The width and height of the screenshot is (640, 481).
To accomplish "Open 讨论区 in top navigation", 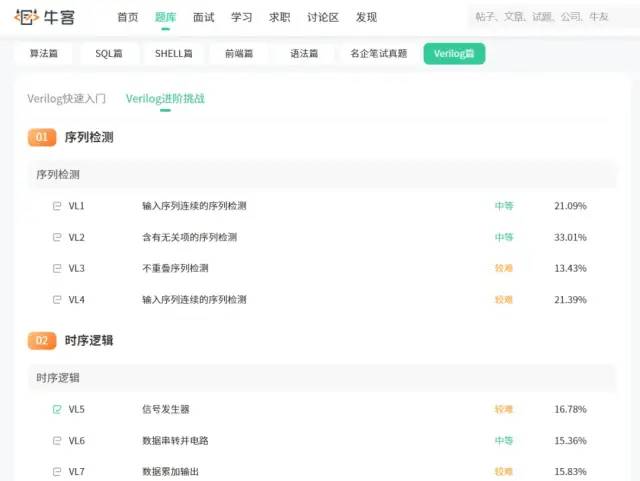I will tap(323, 17).
